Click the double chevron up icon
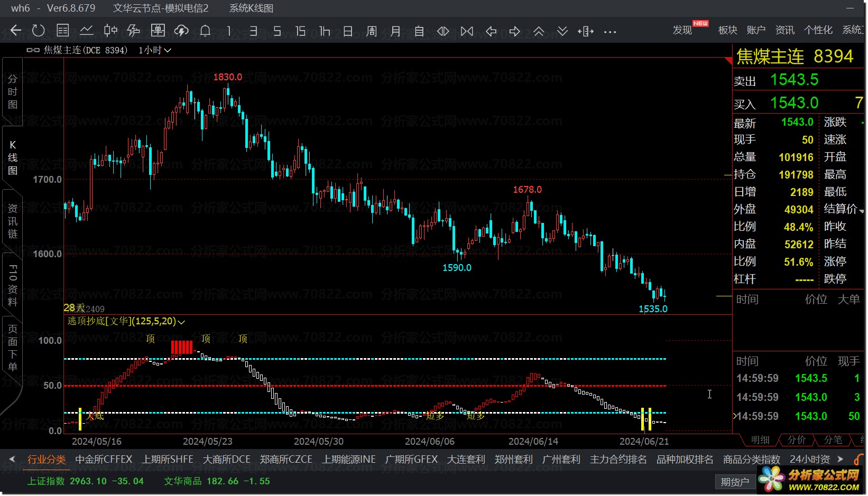This screenshot has width=868, height=496. coord(539,31)
